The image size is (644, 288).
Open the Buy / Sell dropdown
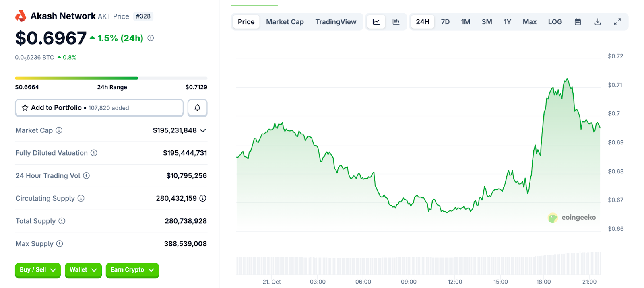point(38,270)
